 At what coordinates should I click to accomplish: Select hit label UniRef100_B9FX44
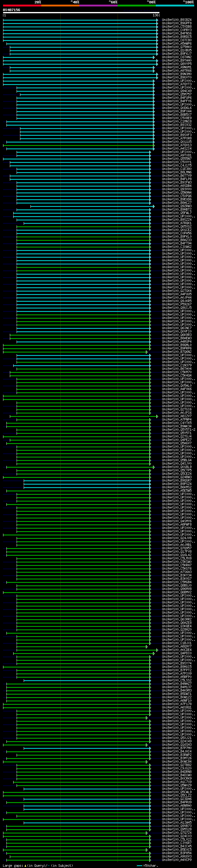(176, 111)
